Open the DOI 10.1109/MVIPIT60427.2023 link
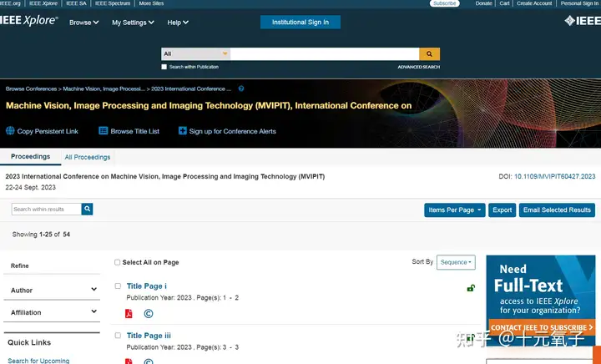This screenshot has height=364, width=601. tap(554, 177)
